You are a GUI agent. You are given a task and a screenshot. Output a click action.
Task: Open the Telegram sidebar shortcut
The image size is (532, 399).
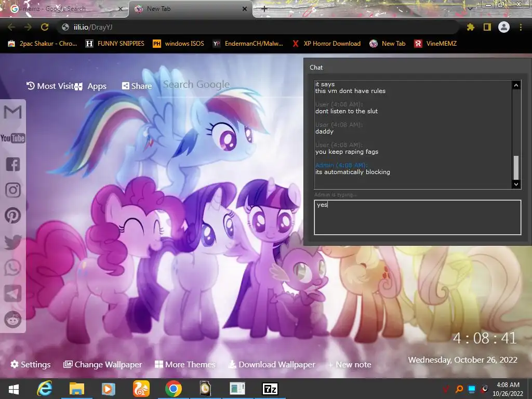13,294
